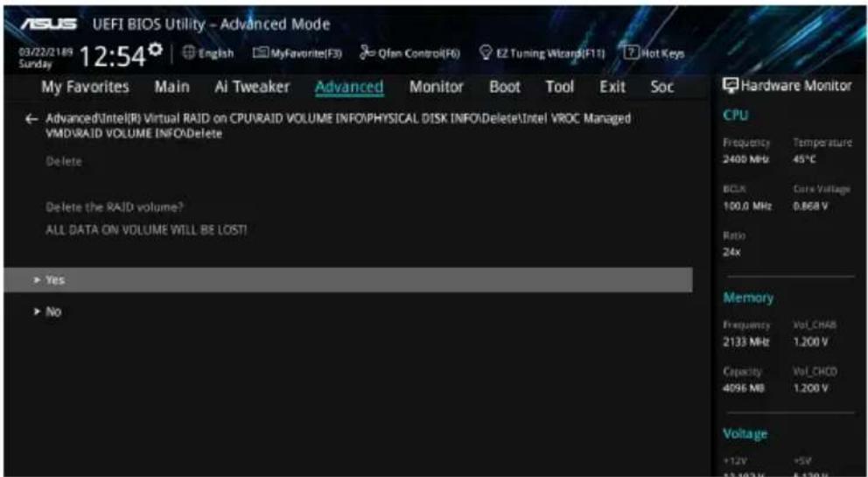Image resolution: width=868 pixels, height=477 pixels.
Task: Click the CPU section heading
Action: point(736,116)
